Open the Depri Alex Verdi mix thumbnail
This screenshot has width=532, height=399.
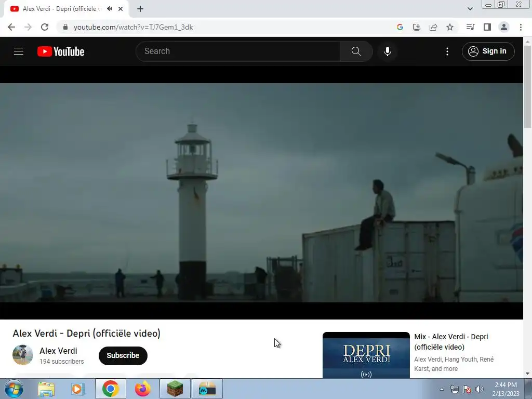click(x=366, y=355)
